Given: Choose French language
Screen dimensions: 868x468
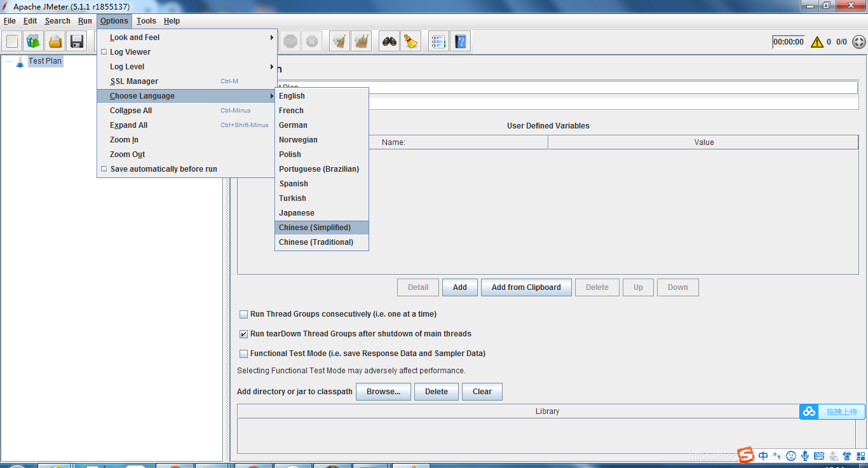Looking at the screenshot, I should (322, 111).
